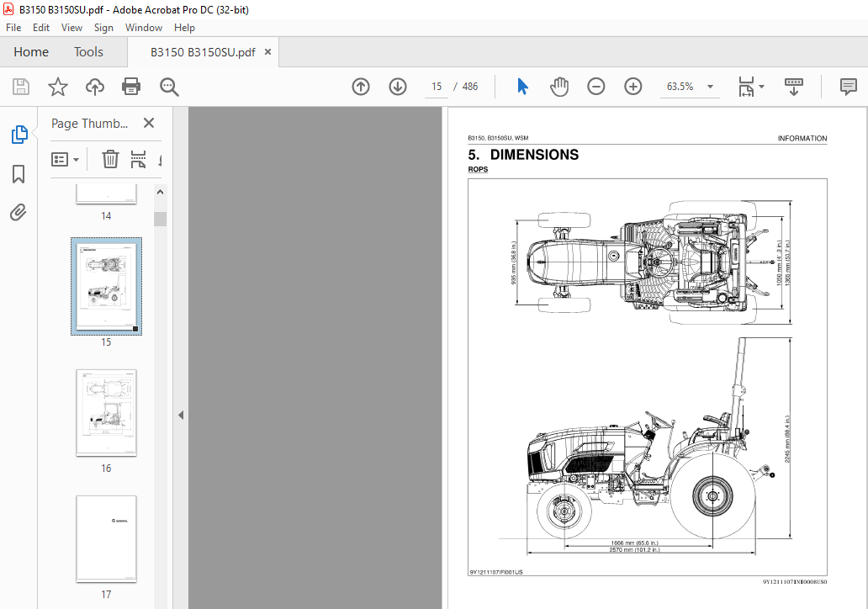Zoom in with the plus button
The height and width of the screenshot is (609, 868).
pos(632,87)
